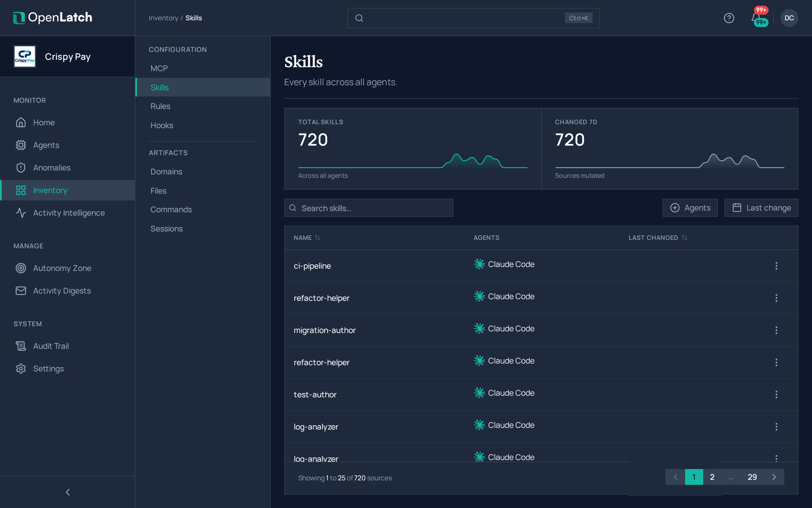Viewport: 812px width, 508px height.
Task: Click the OpenLatch logo
Action: [x=52, y=18]
